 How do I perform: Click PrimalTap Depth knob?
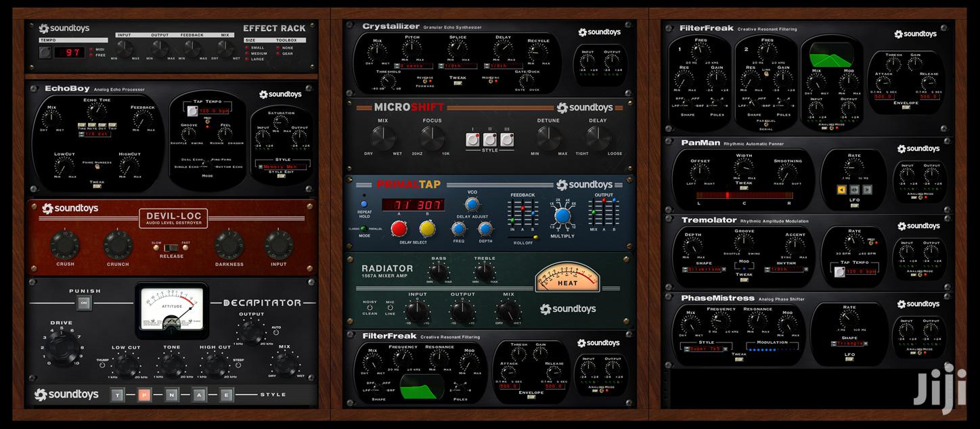[x=486, y=229]
